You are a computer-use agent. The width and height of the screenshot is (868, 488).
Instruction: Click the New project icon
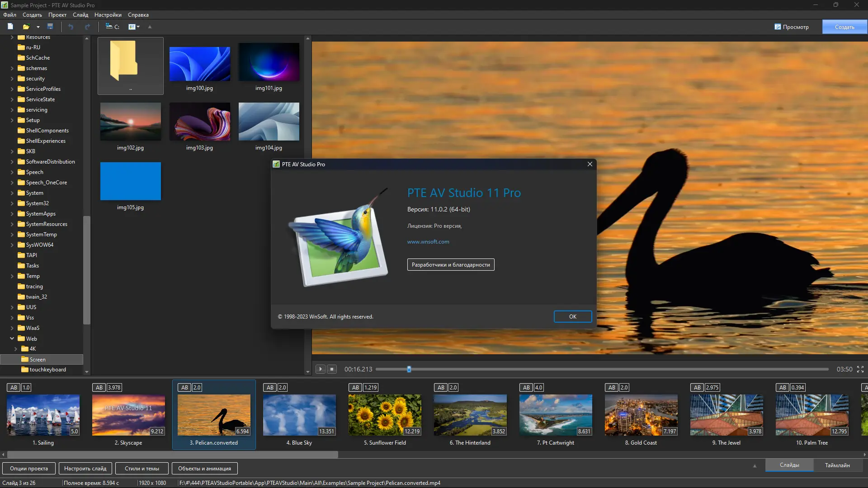(x=10, y=27)
